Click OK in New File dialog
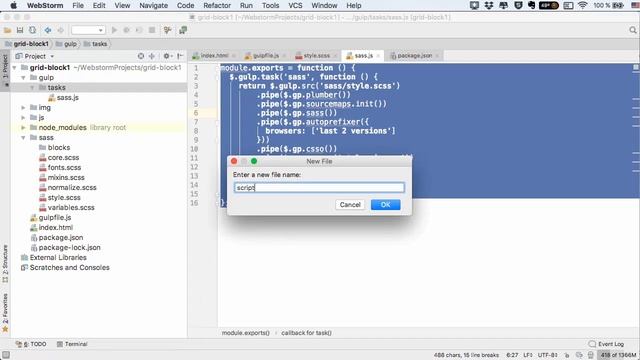The height and width of the screenshot is (360, 640). pyautogui.click(x=385, y=204)
